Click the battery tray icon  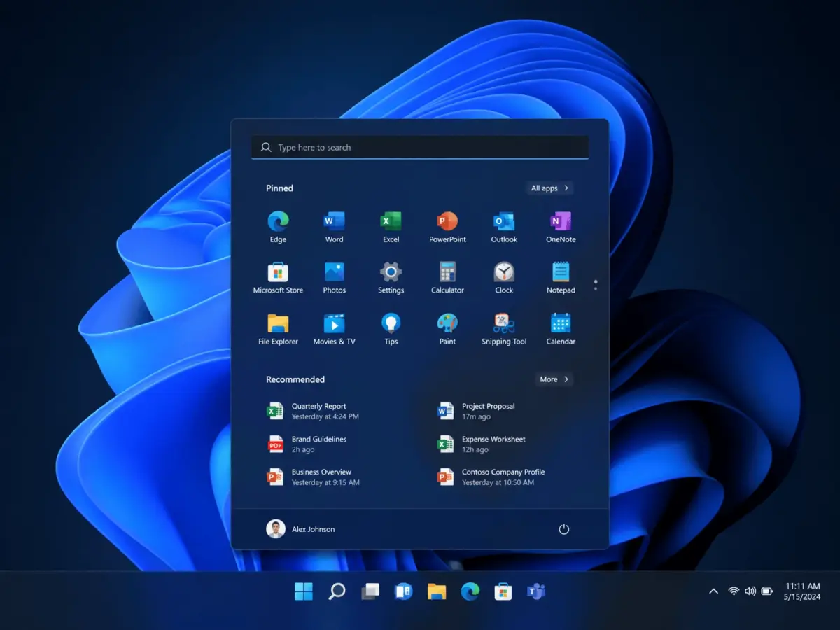pyautogui.click(x=767, y=591)
